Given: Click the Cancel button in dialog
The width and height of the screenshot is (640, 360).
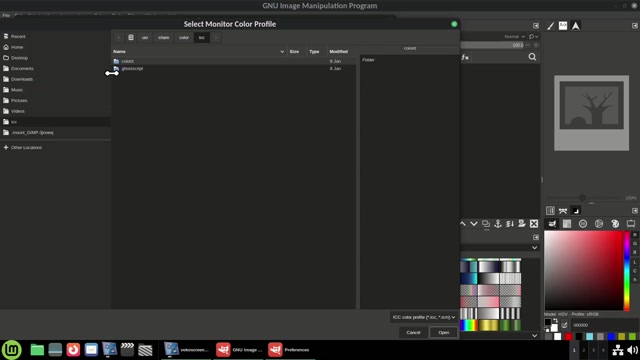Looking at the screenshot, I should (x=413, y=332).
